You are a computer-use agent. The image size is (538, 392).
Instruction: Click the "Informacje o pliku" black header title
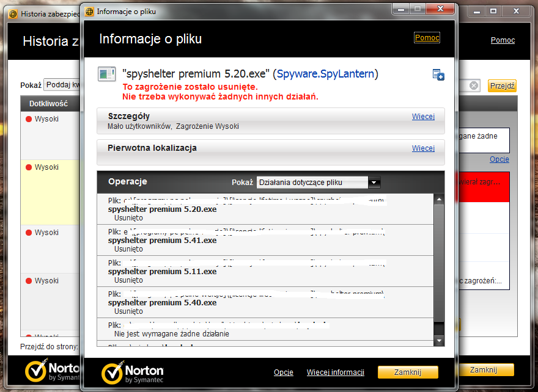click(150, 38)
